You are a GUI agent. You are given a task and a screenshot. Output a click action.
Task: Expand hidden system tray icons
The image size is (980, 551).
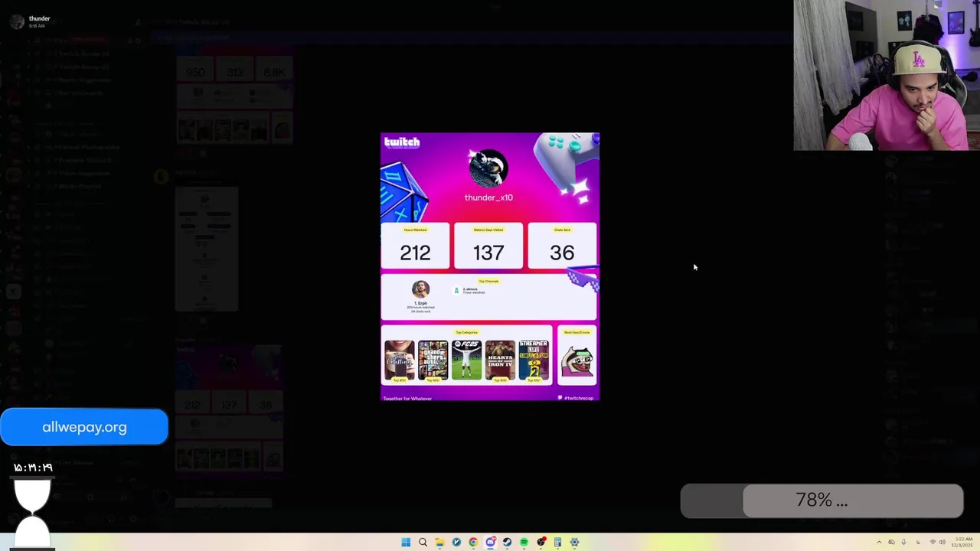point(879,542)
